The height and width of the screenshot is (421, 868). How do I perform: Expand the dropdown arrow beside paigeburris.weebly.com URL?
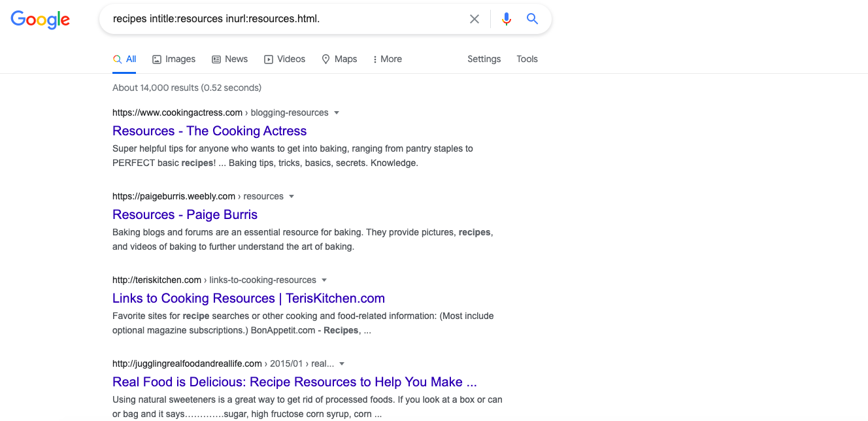[292, 196]
